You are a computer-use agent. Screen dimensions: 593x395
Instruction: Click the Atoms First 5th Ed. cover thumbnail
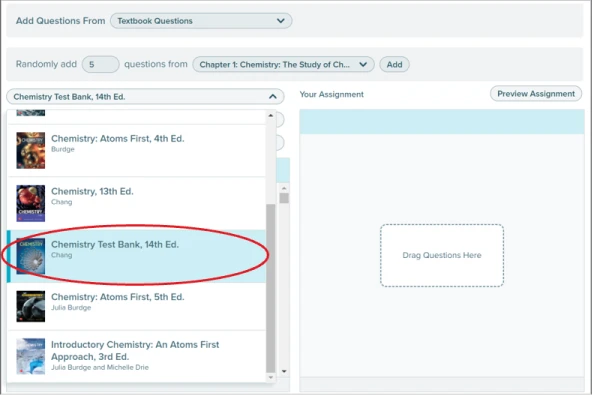point(31,306)
